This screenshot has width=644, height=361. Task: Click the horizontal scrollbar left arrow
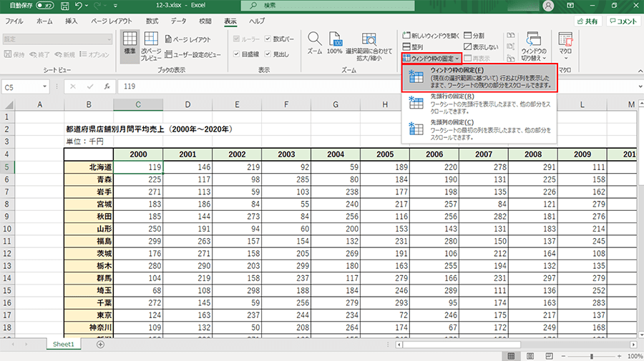click(399, 345)
